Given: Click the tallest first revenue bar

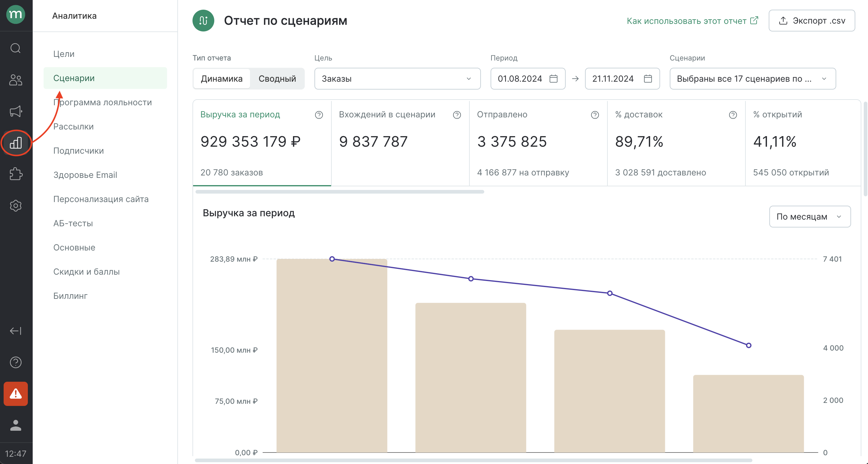Looking at the screenshot, I should [x=332, y=356].
